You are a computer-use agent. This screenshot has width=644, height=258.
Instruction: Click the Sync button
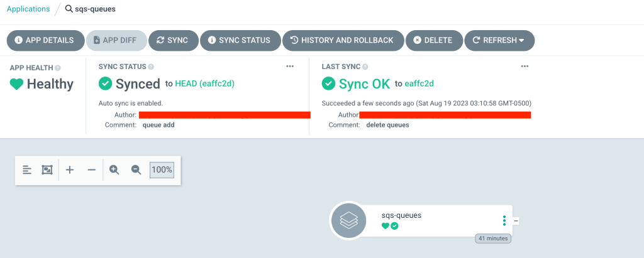click(174, 40)
